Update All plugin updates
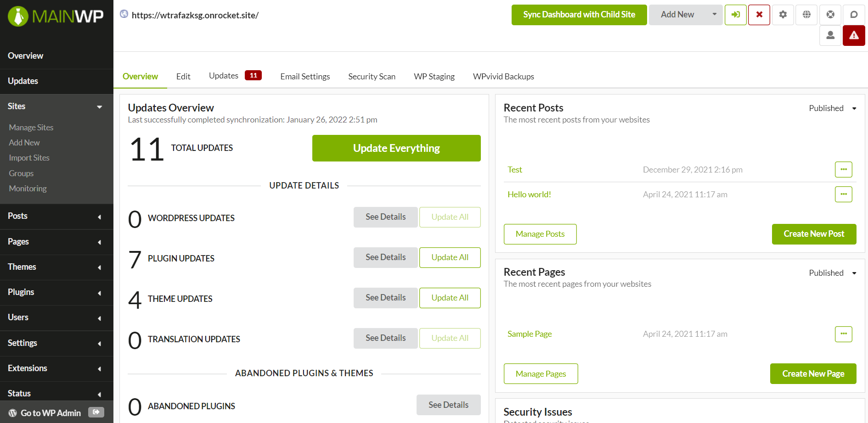The width and height of the screenshot is (868, 423). (450, 257)
